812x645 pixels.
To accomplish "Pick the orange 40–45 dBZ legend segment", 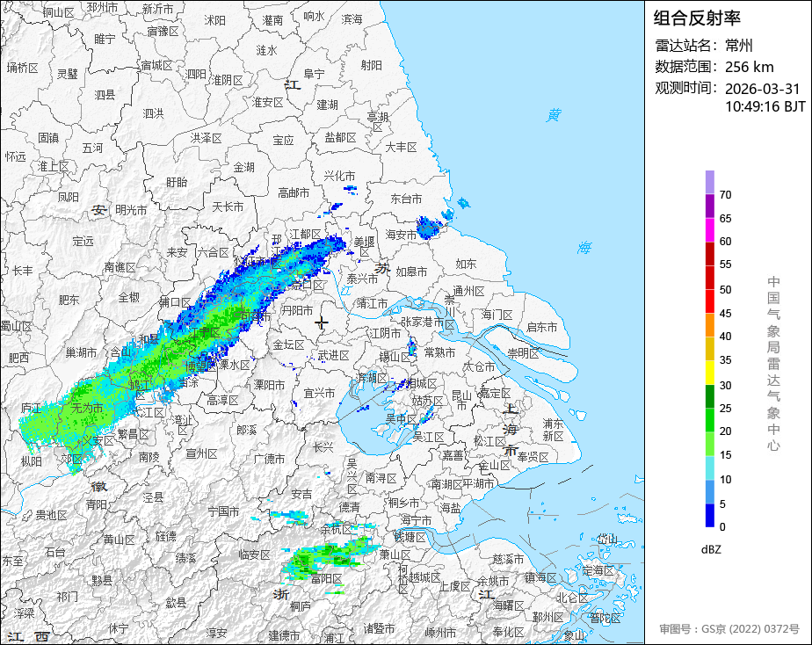I will pyautogui.click(x=709, y=325).
